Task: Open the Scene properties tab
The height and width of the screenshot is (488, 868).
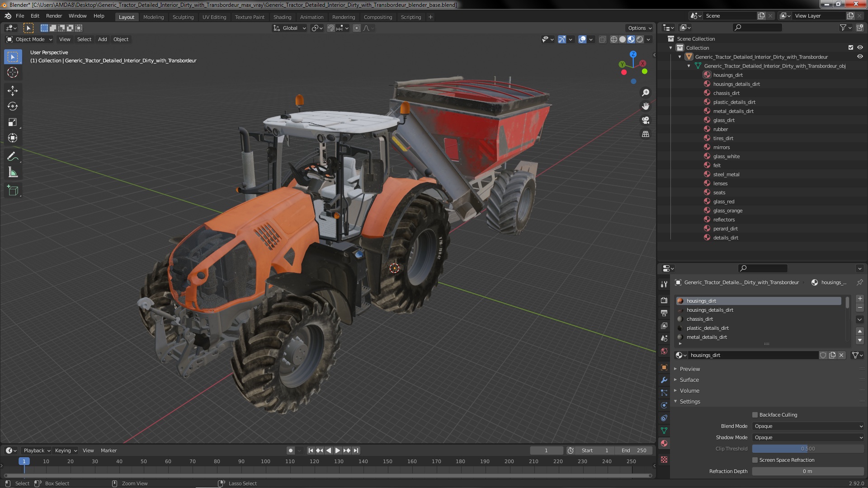Action: pos(664,338)
